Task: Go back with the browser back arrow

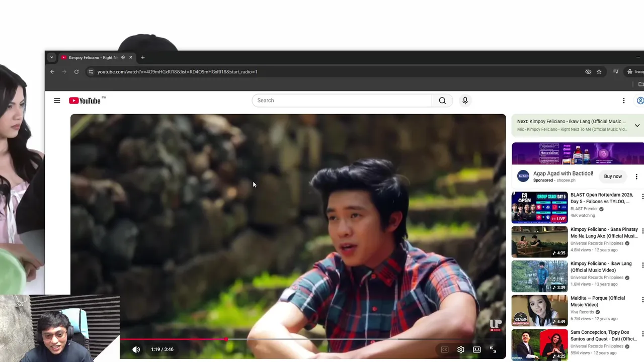Action: click(52, 72)
